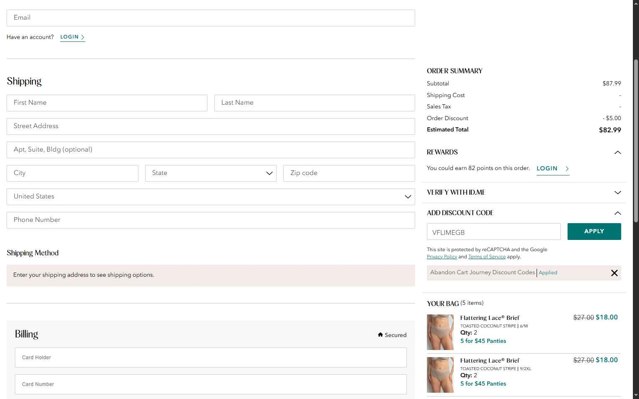
Task: Open the first Flattering Lace Brief thumbnail
Action: [440, 332]
